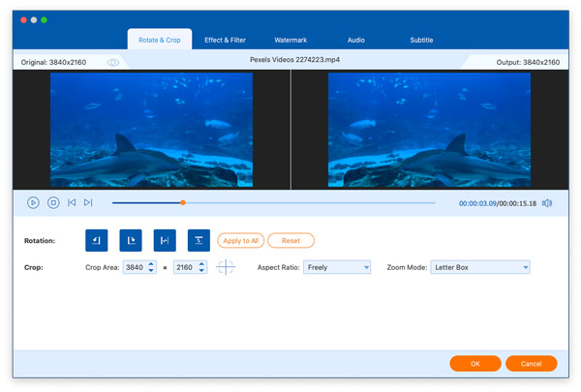Switch to the Effect & Filter tab
The image size is (581, 392).
click(x=225, y=41)
